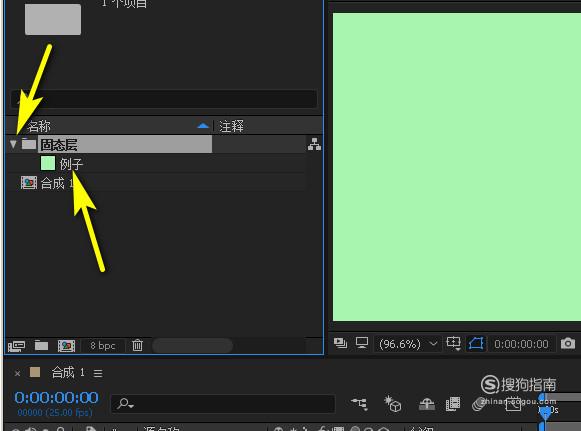Click the green 例子 color swatch
581x431 pixels.
tap(48, 163)
